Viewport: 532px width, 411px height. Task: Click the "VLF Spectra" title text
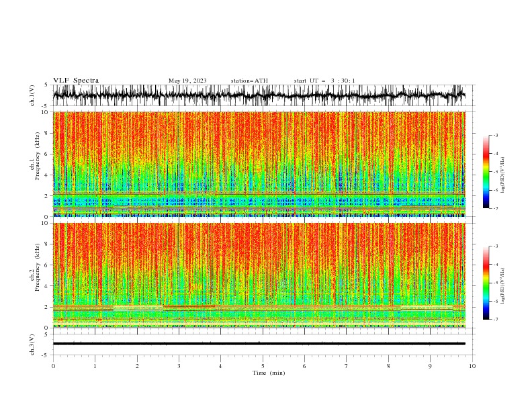(x=76, y=81)
